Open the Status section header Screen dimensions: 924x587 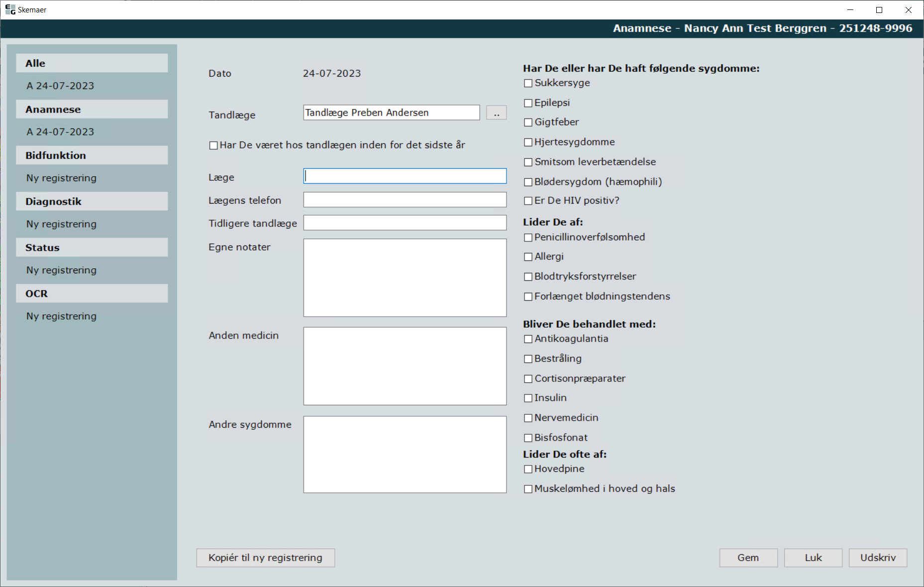(92, 247)
